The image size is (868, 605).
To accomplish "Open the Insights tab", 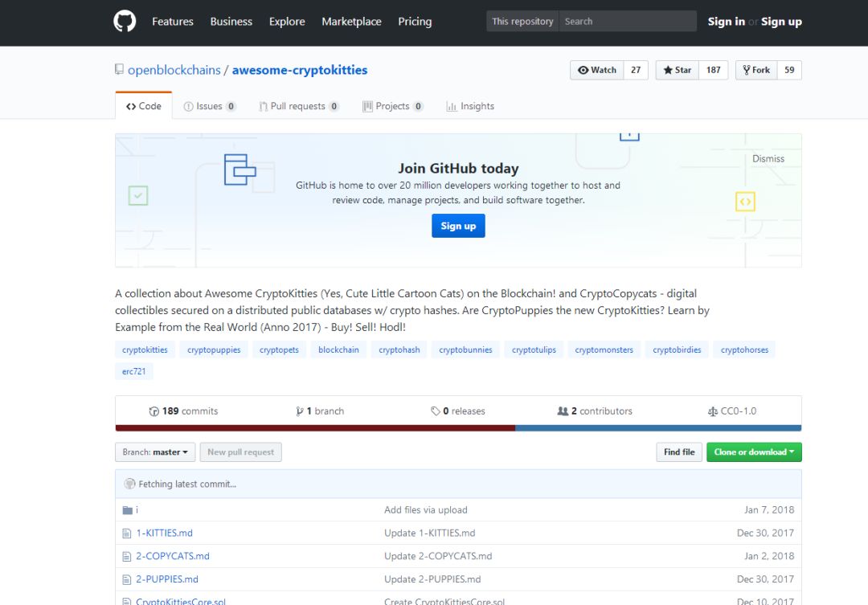I will tap(470, 106).
